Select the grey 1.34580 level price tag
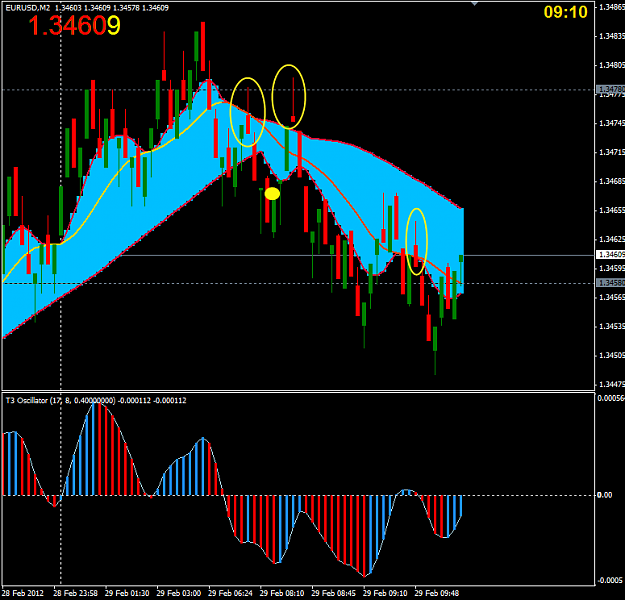The width and height of the screenshot is (625, 600). click(610, 283)
